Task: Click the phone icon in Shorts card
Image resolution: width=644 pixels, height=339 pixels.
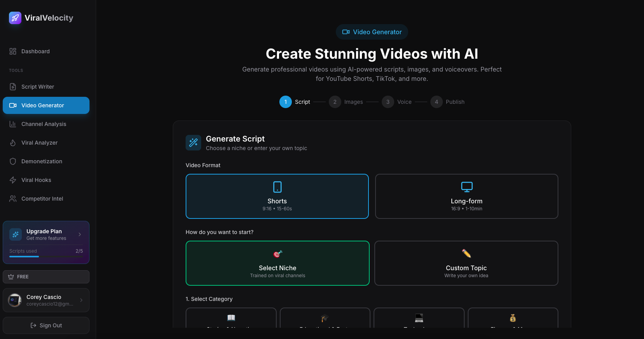Action: [277, 187]
